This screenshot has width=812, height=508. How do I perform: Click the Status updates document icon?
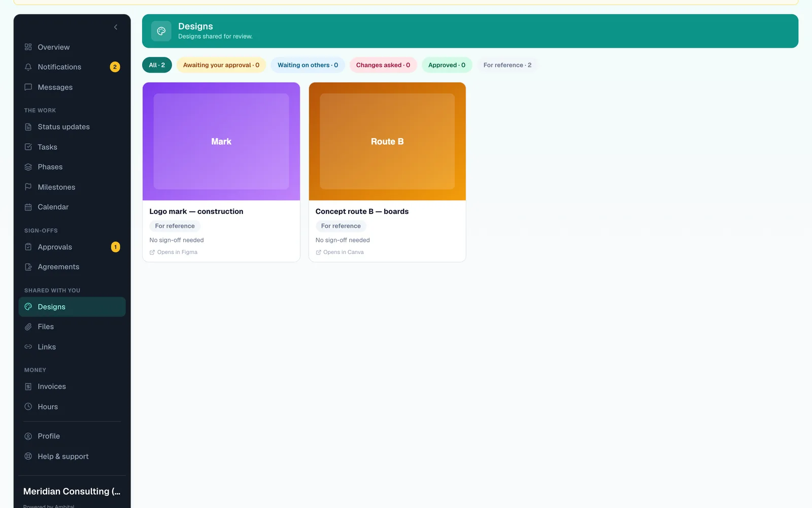tap(28, 127)
